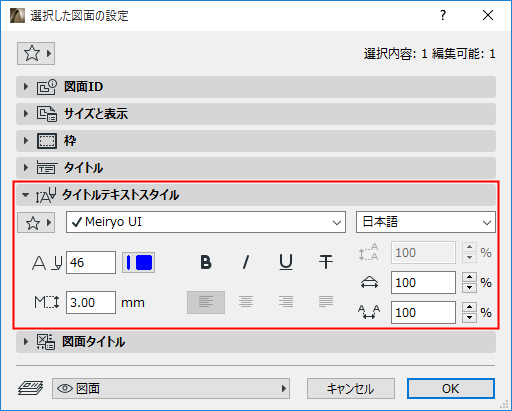512x411 pixels.
Task: Expand the タイトル panel
Action: [256, 168]
